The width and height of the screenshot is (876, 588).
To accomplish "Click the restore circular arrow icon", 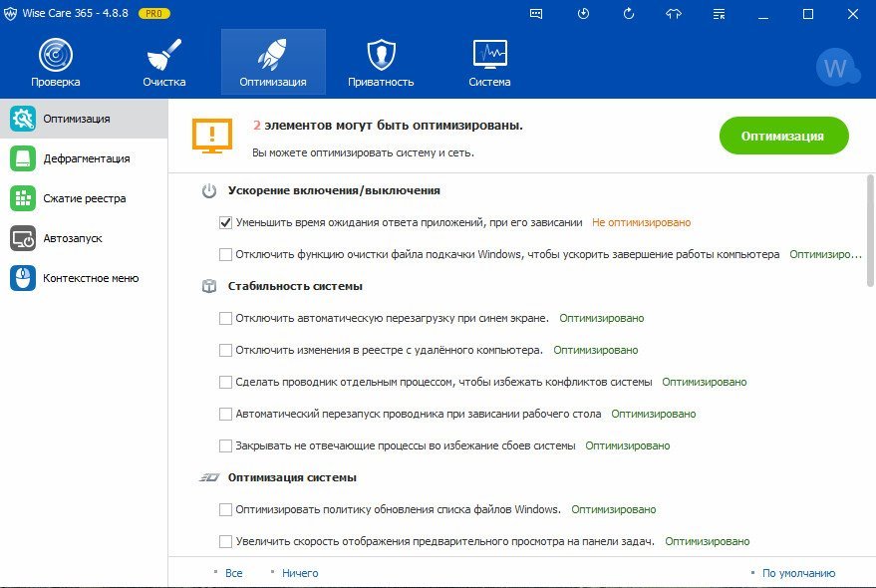I will [629, 14].
